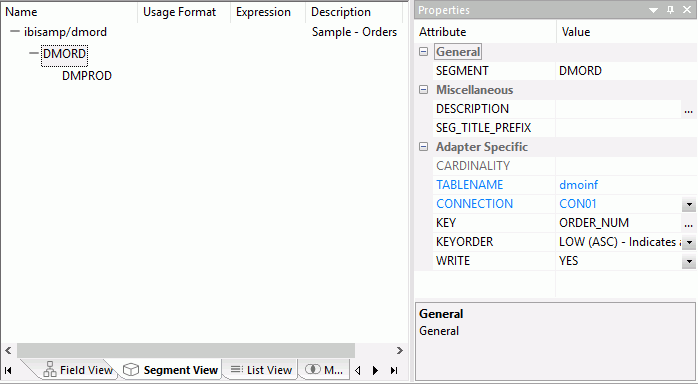The height and width of the screenshot is (384, 698).
Task: Jump to last tab using the end arrow
Action: click(x=394, y=370)
